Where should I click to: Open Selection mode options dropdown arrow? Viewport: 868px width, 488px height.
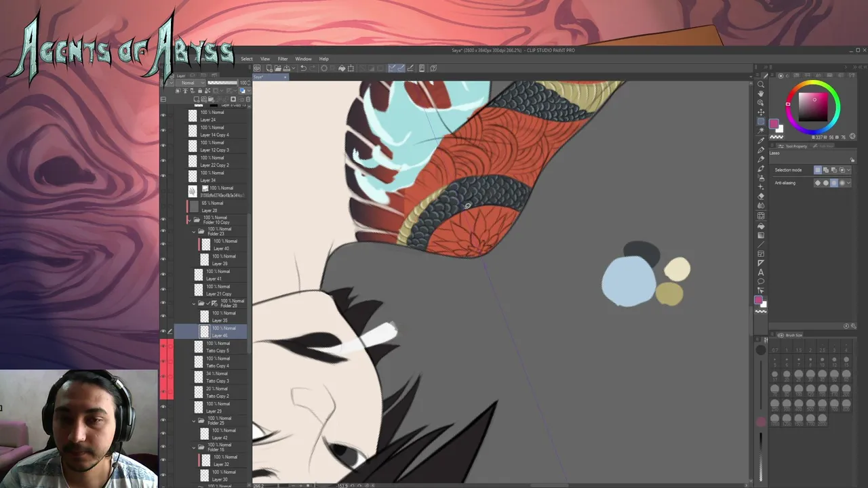point(848,170)
